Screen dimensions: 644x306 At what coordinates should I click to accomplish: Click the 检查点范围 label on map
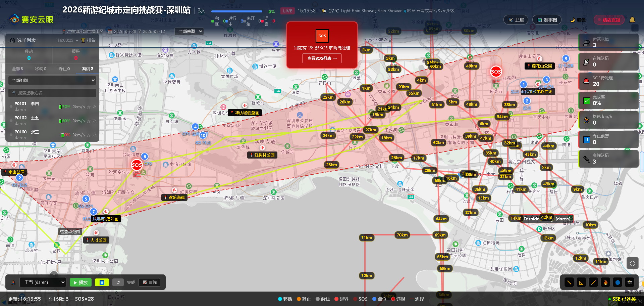(70, 232)
